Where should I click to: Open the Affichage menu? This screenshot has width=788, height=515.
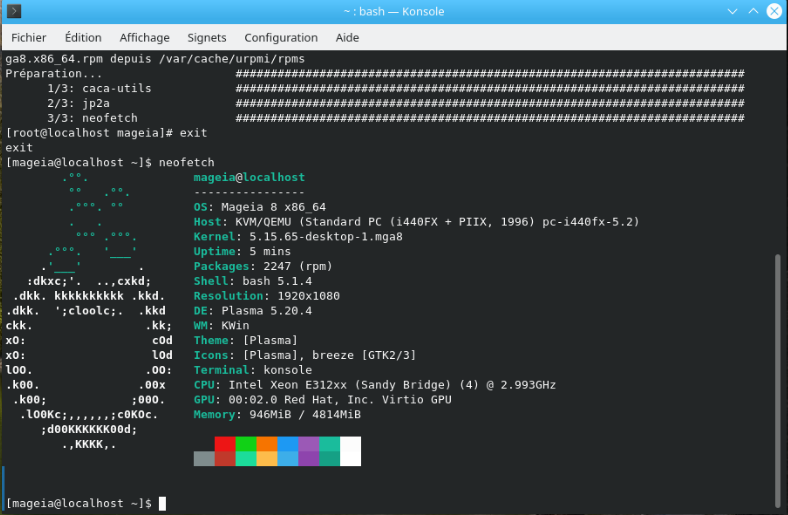pos(144,38)
